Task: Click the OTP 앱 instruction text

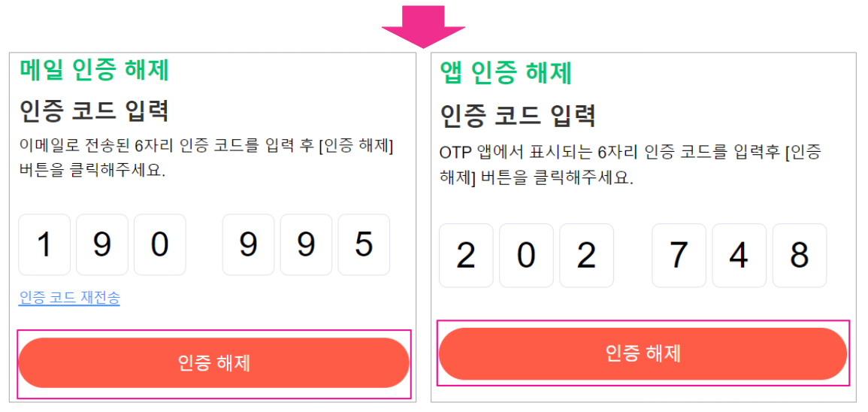Action: pos(630,165)
